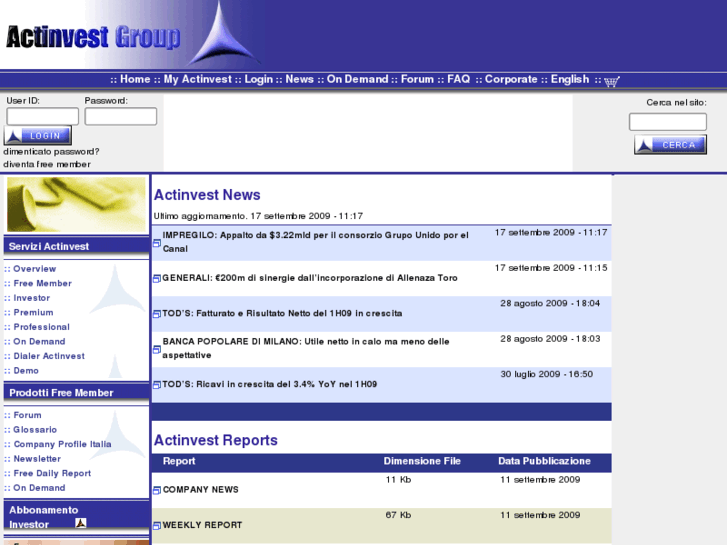Open the Premium service link
The image size is (727, 545).
coord(33,313)
